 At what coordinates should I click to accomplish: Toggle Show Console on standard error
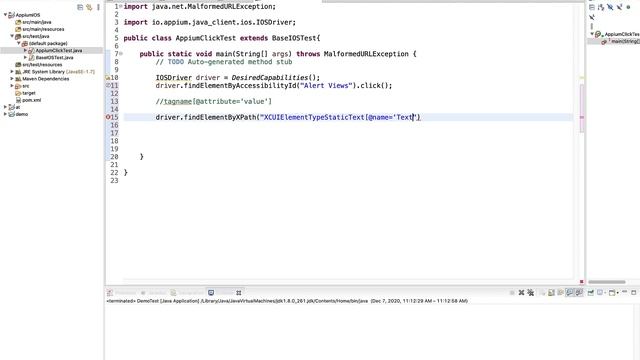tap(580, 293)
